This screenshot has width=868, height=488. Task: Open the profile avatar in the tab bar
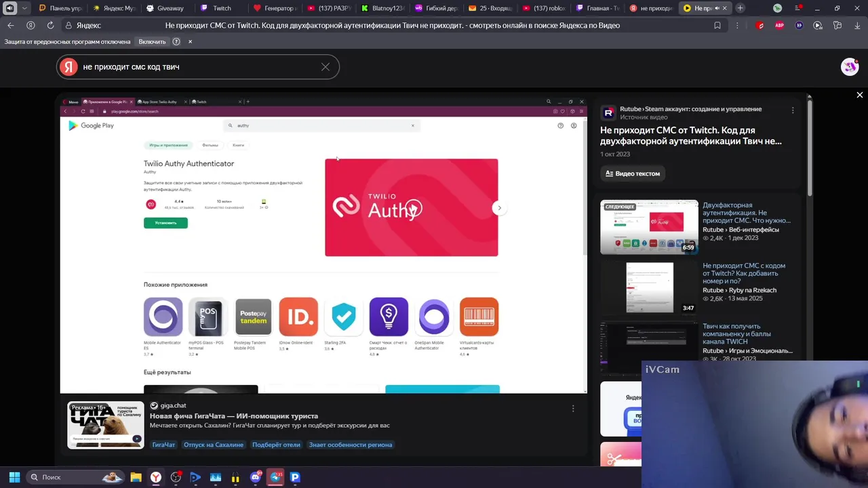pyautogui.click(x=777, y=8)
